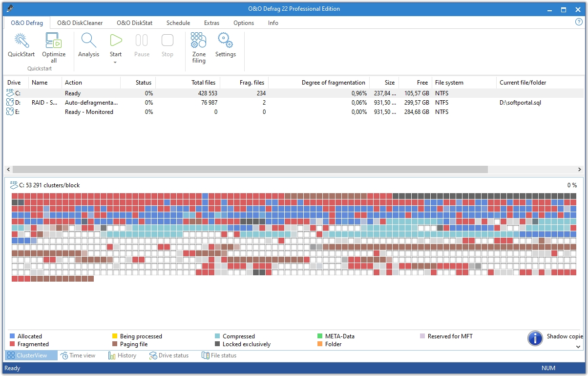Sort by the Frag. files column header

(244, 83)
